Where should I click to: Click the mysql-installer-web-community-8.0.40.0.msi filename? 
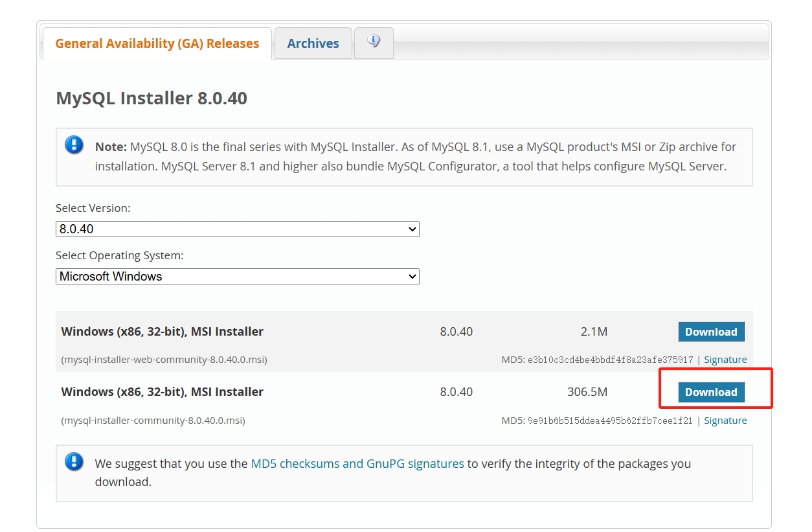click(x=164, y=360)
